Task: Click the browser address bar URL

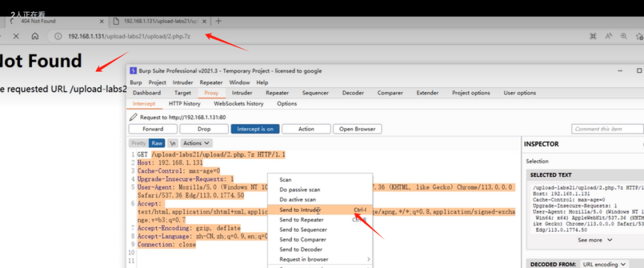Action: coord(129,36)
